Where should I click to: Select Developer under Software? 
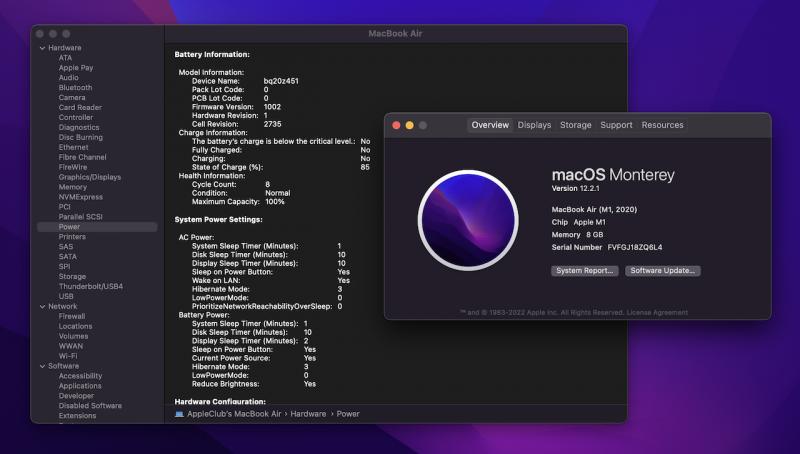click(x=76, y=396)
